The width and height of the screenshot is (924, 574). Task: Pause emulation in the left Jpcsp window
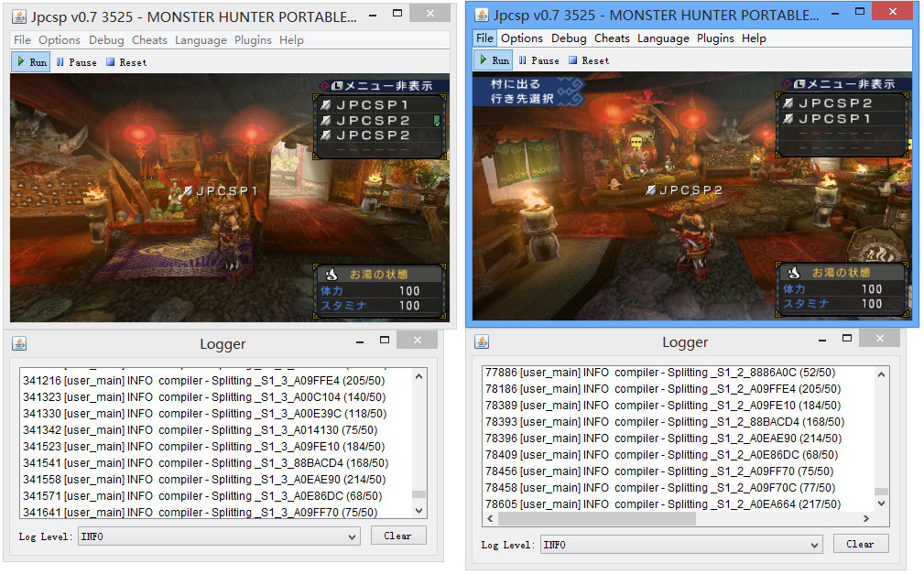coord(76,62)
